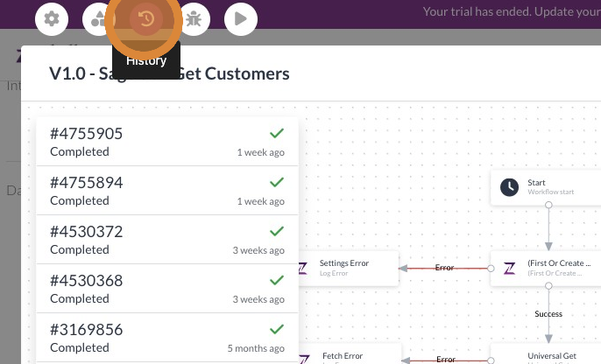Open history run #4755894
The height and width of the screenshot is (364, 601).
[x=167, y=191]
